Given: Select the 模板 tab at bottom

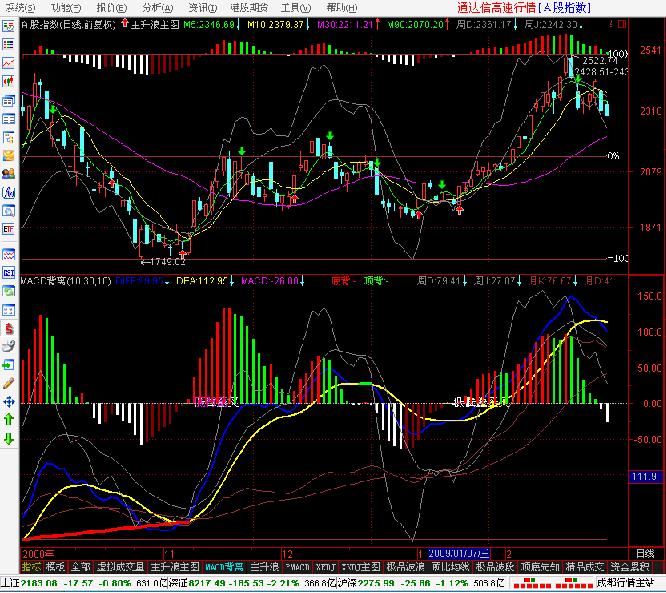Looking at the screenshot, I should pos(55,567).
